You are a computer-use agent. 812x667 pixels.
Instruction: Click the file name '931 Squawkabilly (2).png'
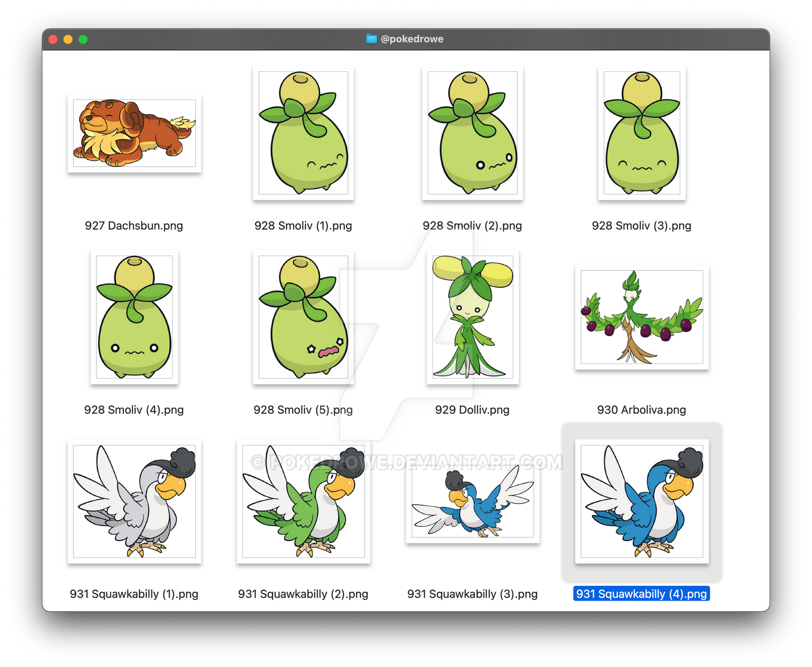303,594
